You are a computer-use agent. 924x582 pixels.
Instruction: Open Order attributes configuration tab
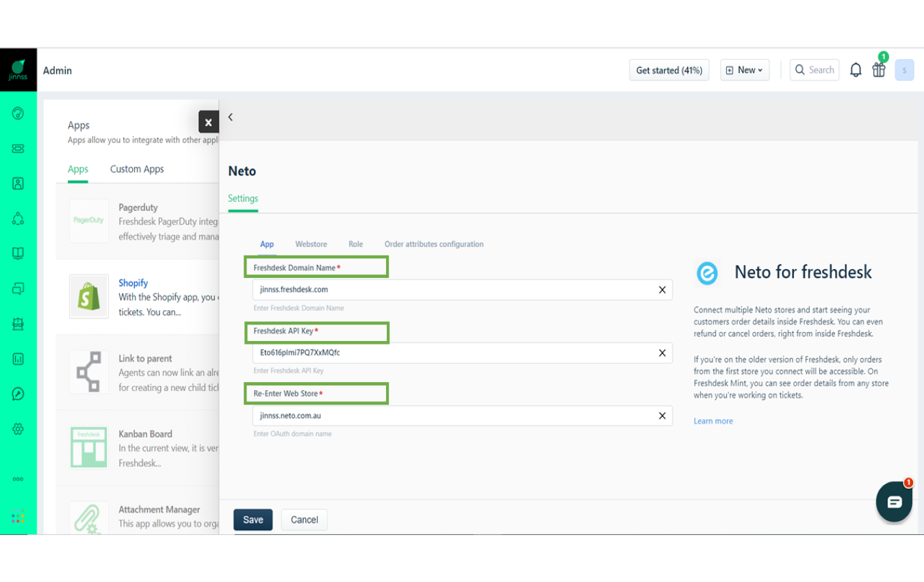click(434, 244)
